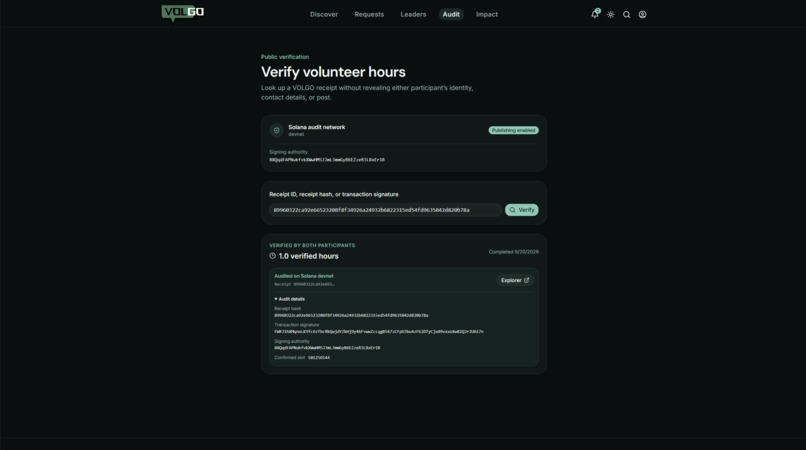Focus the receipt ID input field
The height and width of the screenshot is (450, 806).
tap(385, 210)
